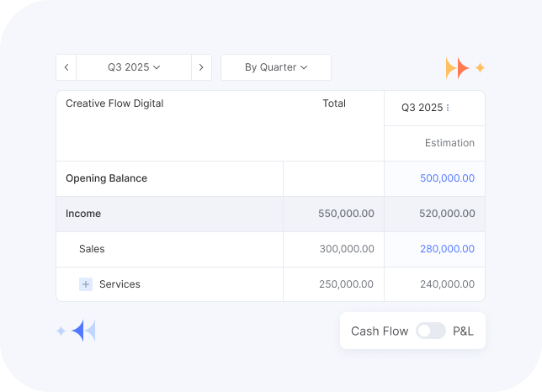
Task: Select the P&L view label
Action: coord(463,331)
